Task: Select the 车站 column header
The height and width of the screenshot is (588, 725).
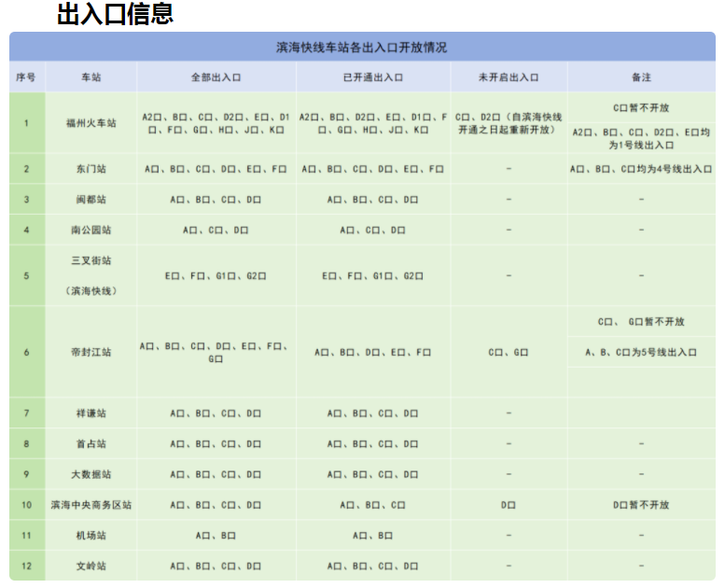Action: coord(91,77)
